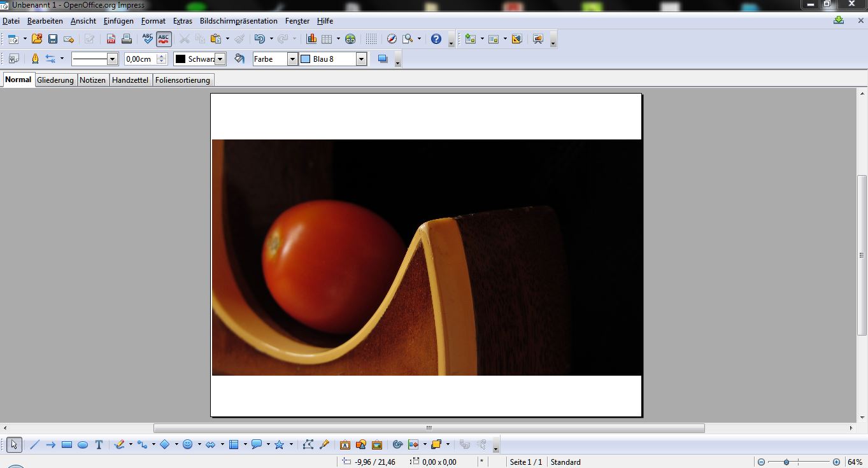868x468 pixels.
Task: Select the Ellipse tool
Action: tap(83, 444)
